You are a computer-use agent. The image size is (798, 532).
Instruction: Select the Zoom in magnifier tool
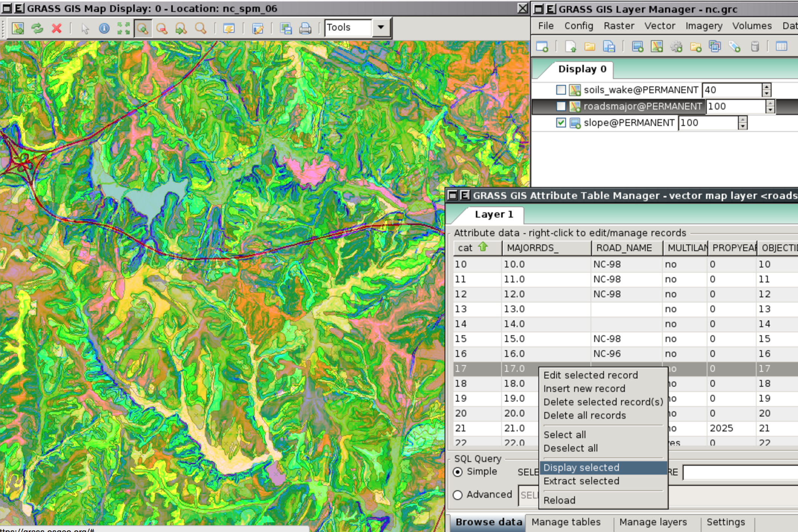143,28
